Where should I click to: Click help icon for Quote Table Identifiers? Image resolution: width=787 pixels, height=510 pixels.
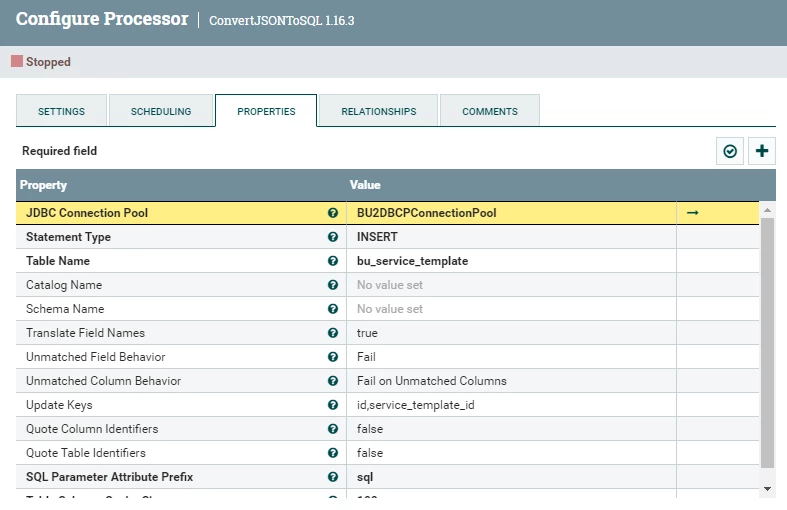coord(333,453)
